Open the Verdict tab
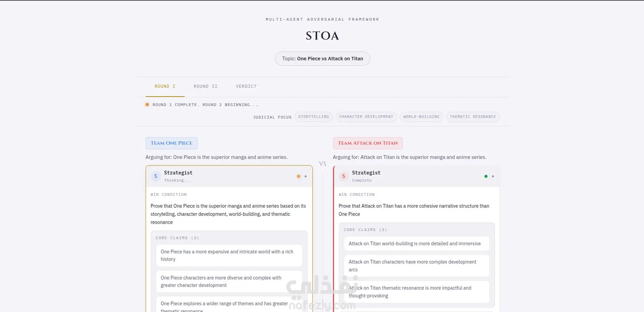Image resolution: width=644 pixels, height=312 pixels. (x=246, y=87)
